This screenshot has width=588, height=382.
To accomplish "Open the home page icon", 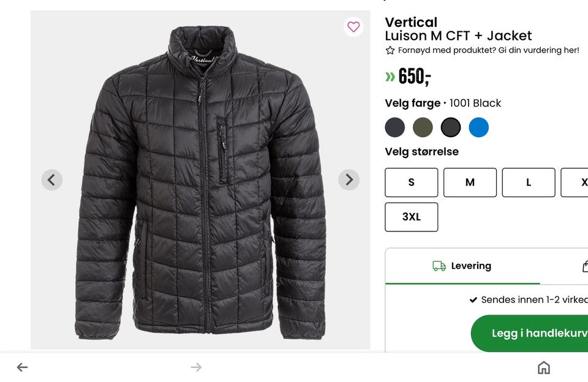I will [x=543, y=367].
